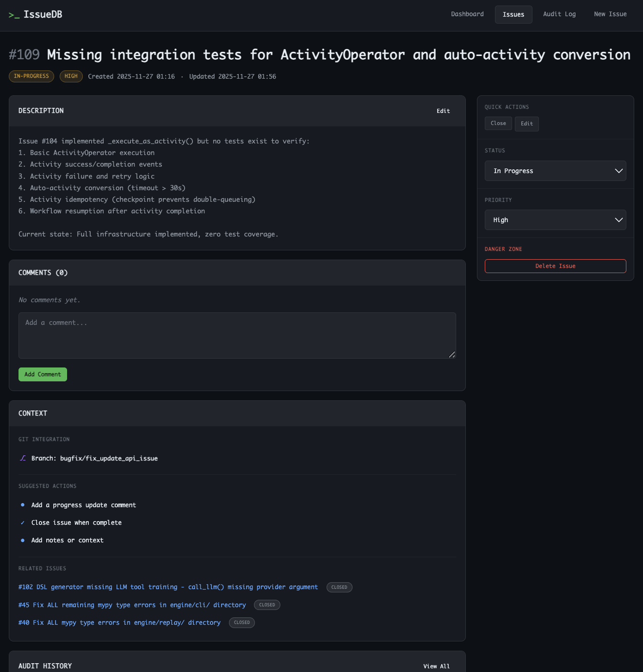
Task: Click the git branch icon
Action: 23,458
